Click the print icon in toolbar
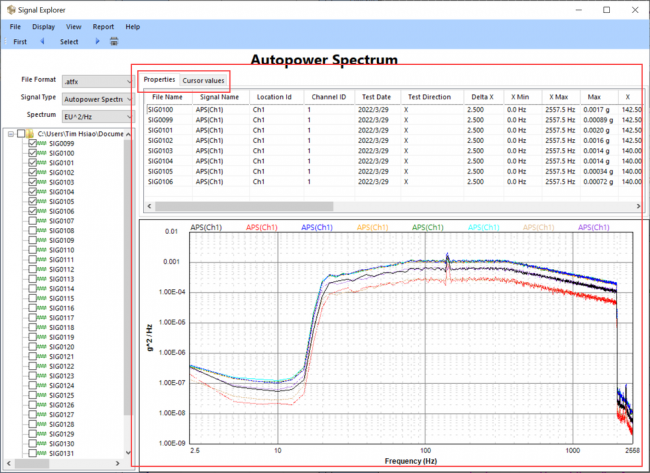Image resolution: width=650 pixels, height=473 pixels. 113,42
